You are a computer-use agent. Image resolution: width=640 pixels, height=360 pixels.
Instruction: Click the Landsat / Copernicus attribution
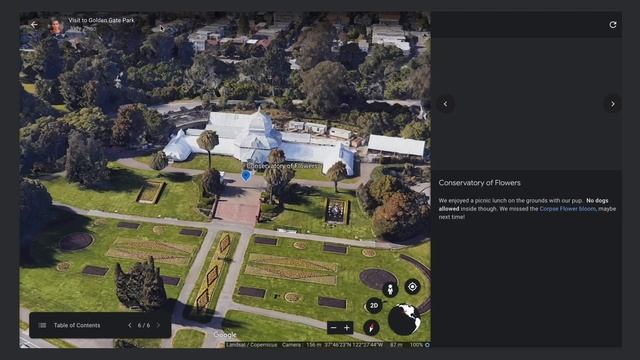[251, 345]
